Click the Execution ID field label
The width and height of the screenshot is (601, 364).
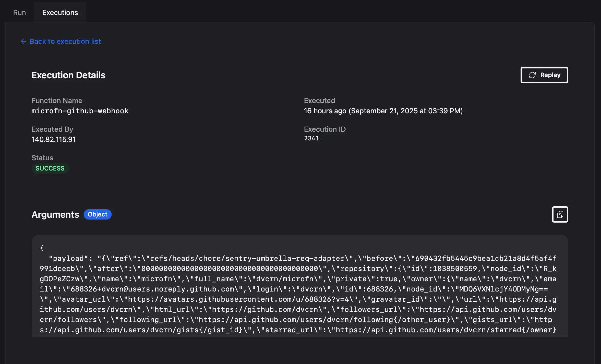[x=324, y=129]
